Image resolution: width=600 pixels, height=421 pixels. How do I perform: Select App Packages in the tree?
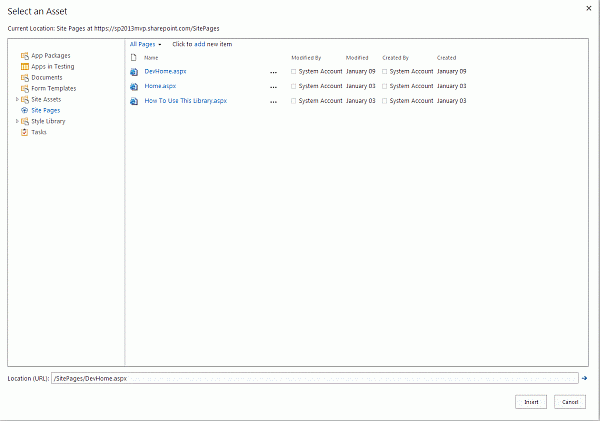click(x=51, y=56)
